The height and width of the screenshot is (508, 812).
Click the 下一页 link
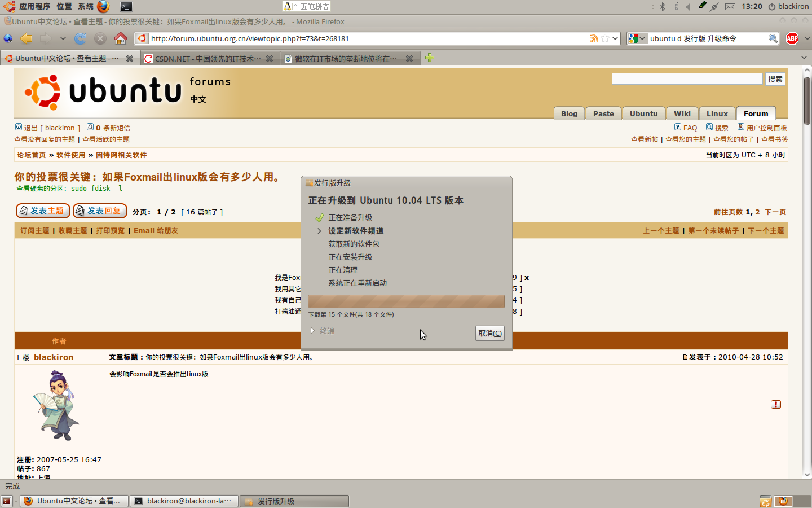775,212
